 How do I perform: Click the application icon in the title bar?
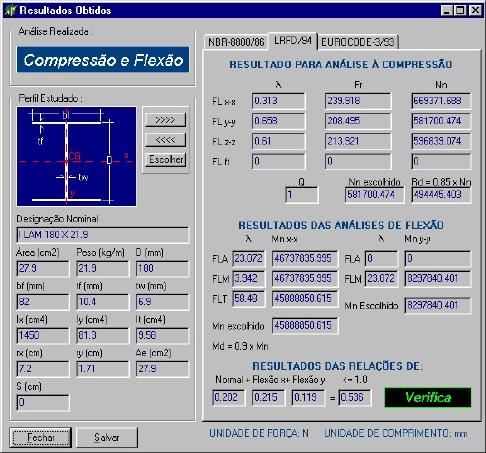(10, 10)
